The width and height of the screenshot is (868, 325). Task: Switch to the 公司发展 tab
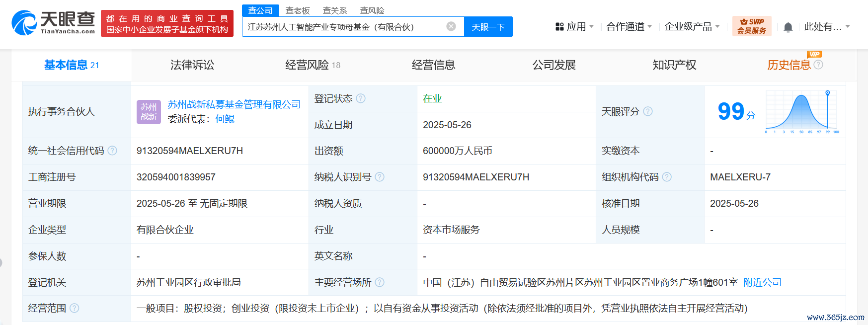pyautogui.click(x=554, y=65)
